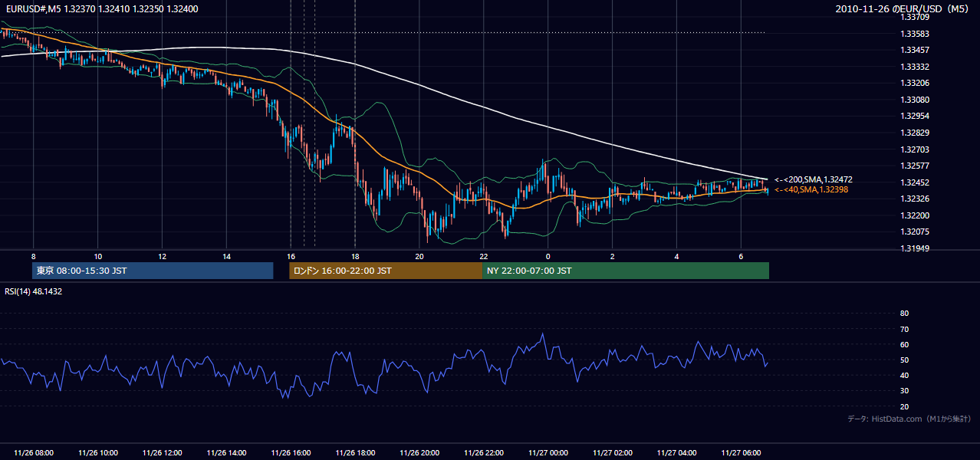Screen dimensions: 980x460
Task: Click hour tick 14 under the price chart
Action: (227, 256)
